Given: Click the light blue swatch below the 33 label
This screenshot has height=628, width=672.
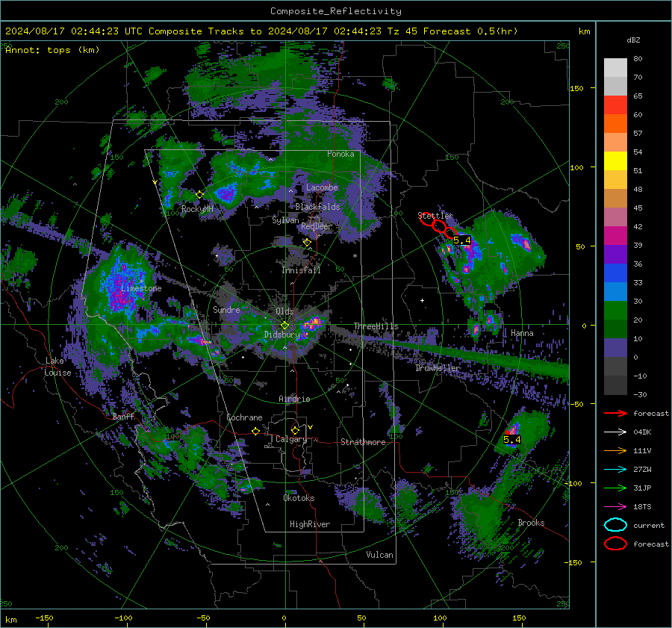Looking at the screenshot, I should click(615, 292).
